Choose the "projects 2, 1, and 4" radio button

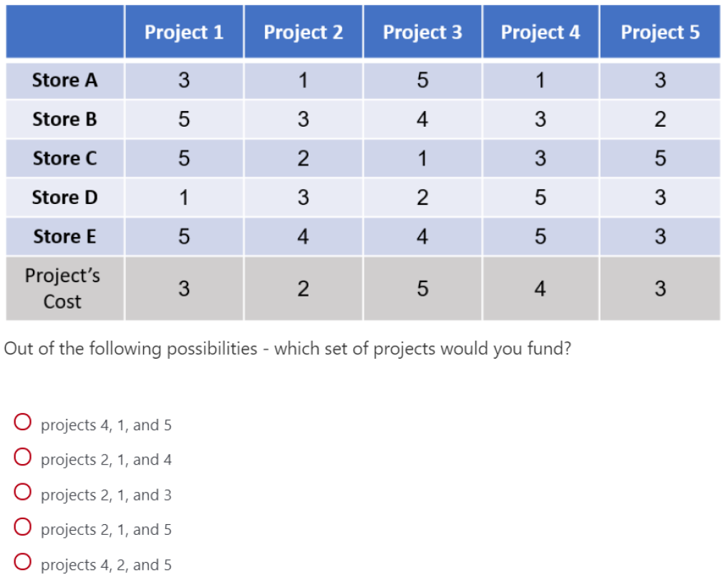tap(22, 459)
